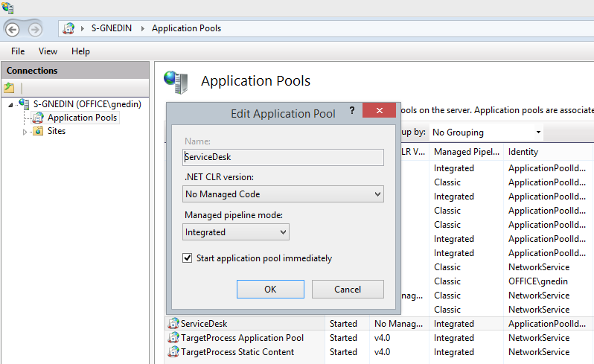Click the Back navigation arrow
The image size is (594, 364).
point(13,29)
